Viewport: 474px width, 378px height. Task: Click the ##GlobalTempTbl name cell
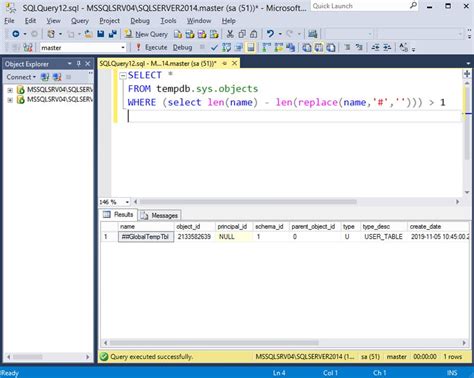point(146,237)
